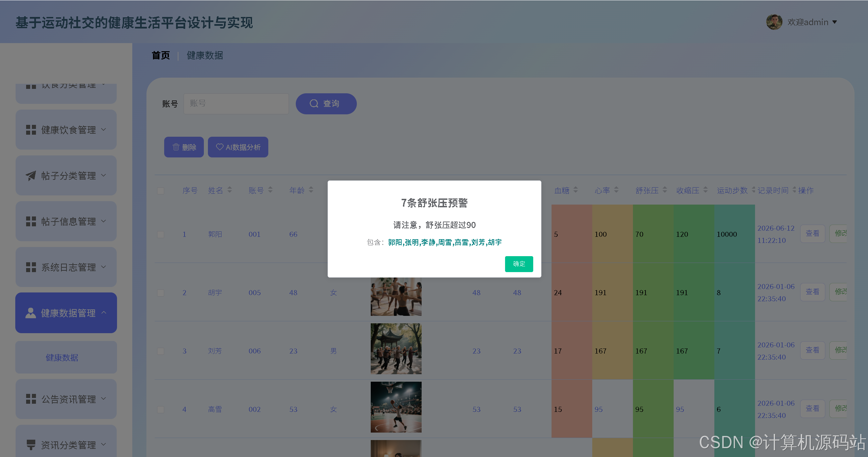Screen dimensions: 868x457
Task: Click up-chevron next to 健康数据管理
Action: click(x=104, y=312)
